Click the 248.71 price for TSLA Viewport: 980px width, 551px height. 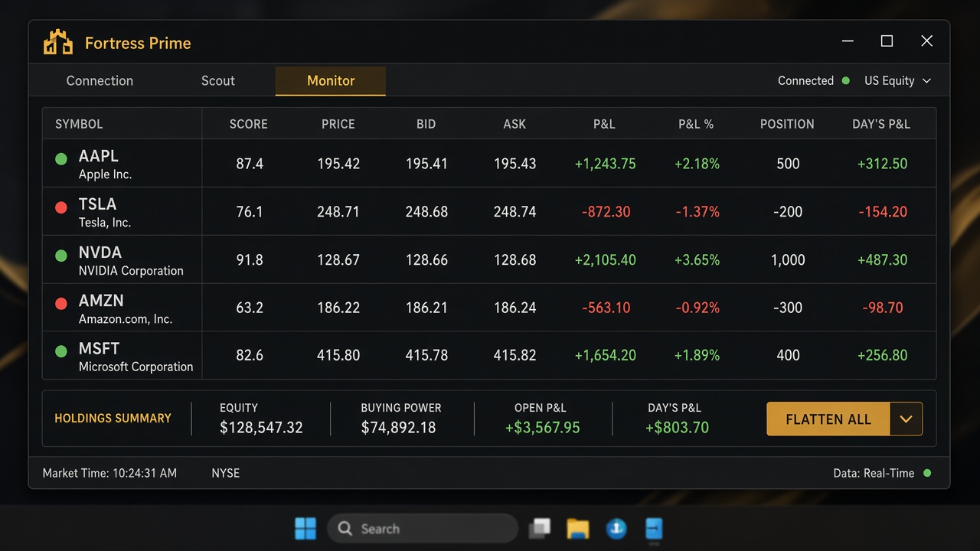(338, 212)
